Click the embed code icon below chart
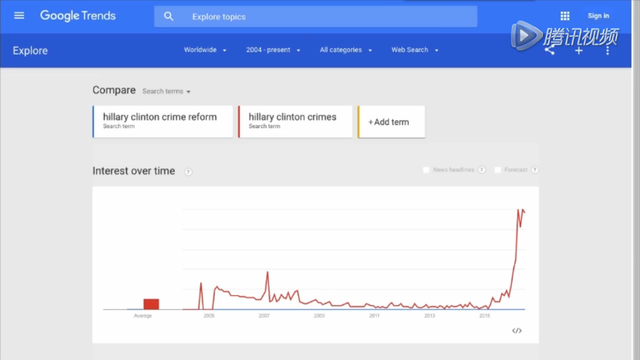 point(517,331)
